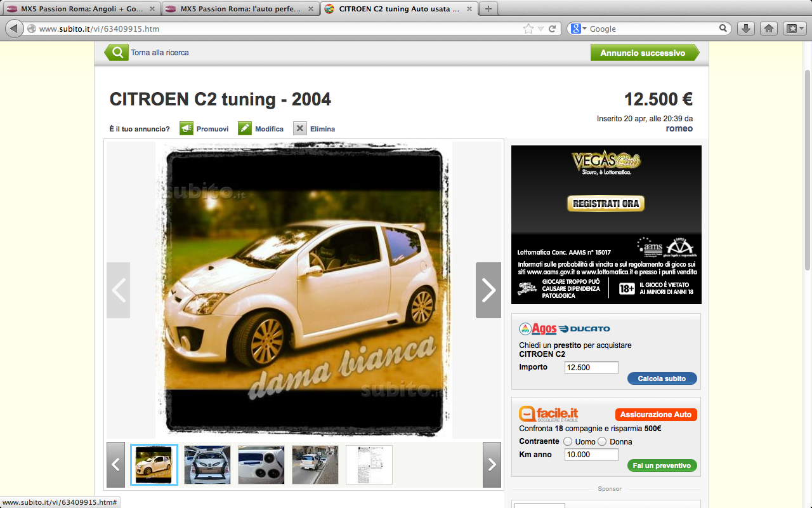Open seller profile romeo
This screenshot has height=508, width=812.
(679, 128)
